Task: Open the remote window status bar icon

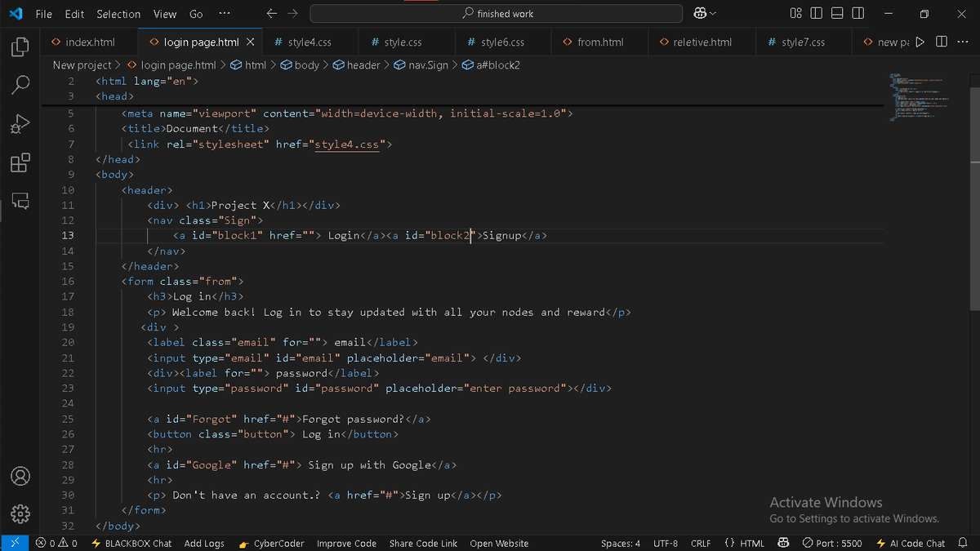Action: [x=14, y=543]
